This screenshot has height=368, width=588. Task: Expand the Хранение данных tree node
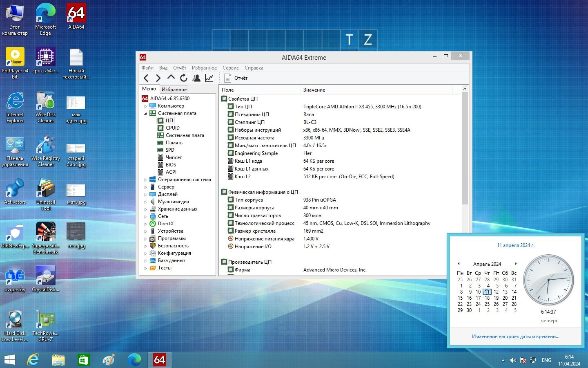(x=145, y=209)
